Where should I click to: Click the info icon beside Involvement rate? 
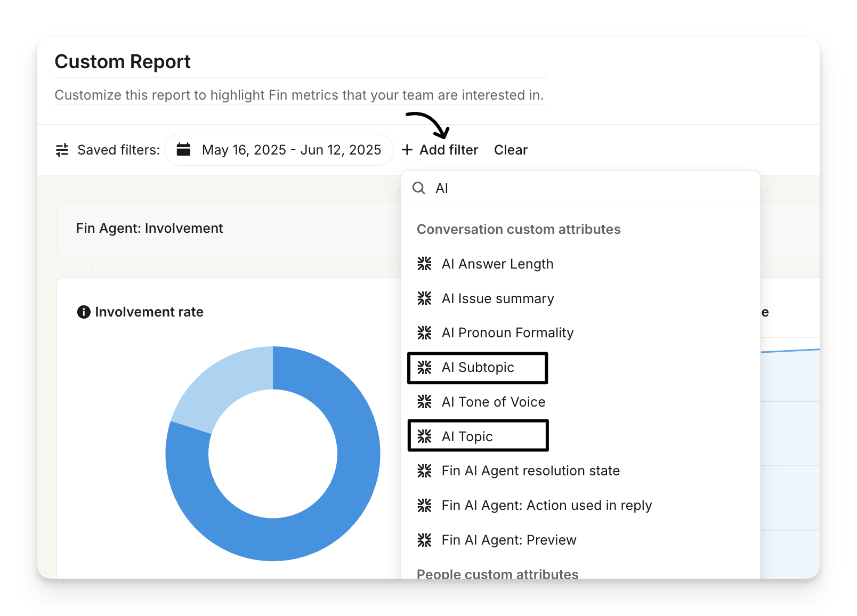pyautogui.click(x=84, y=312)
